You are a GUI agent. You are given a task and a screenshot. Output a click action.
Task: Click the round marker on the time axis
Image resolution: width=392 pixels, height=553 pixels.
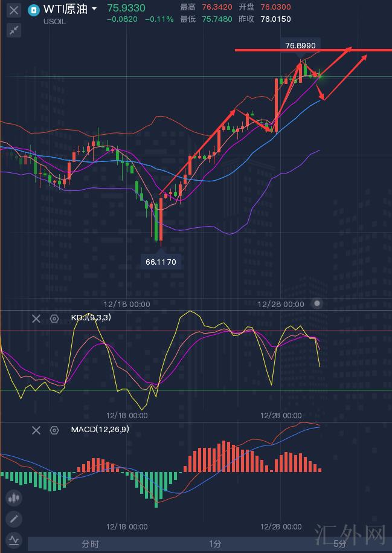point(317,303)
